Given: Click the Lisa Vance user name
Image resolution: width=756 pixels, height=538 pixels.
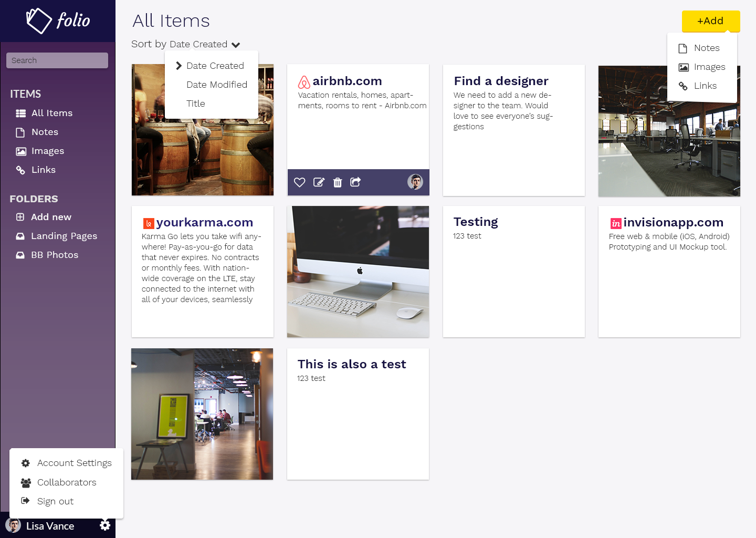Looking at the screenshot, I should [x=50, y=526].
